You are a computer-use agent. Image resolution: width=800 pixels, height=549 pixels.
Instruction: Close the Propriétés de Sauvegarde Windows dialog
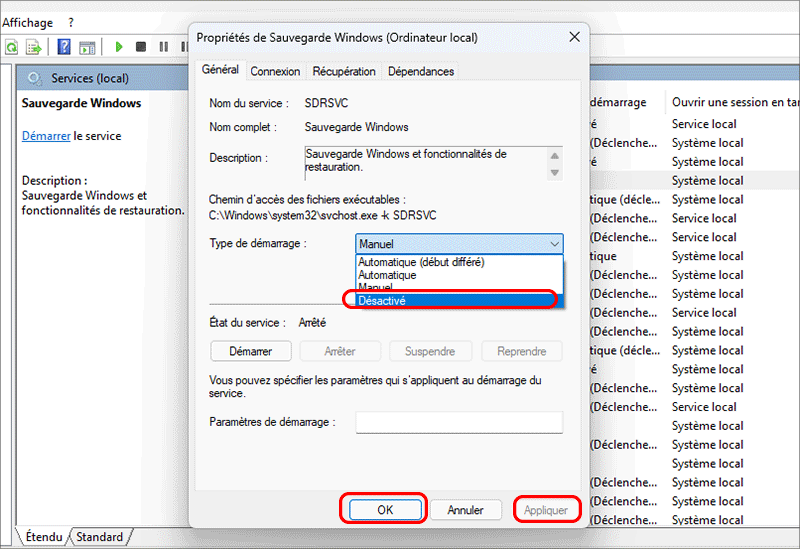(574, 37)
